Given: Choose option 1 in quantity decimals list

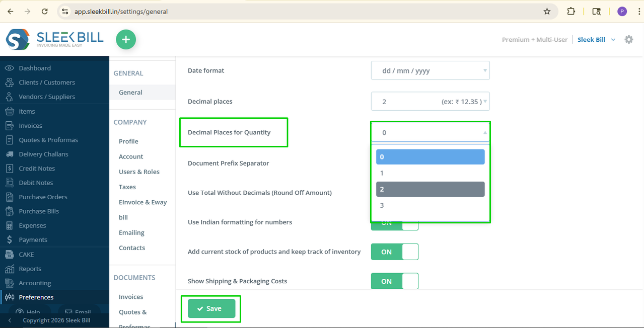Looking at the screenshot, I should (431, 173).
